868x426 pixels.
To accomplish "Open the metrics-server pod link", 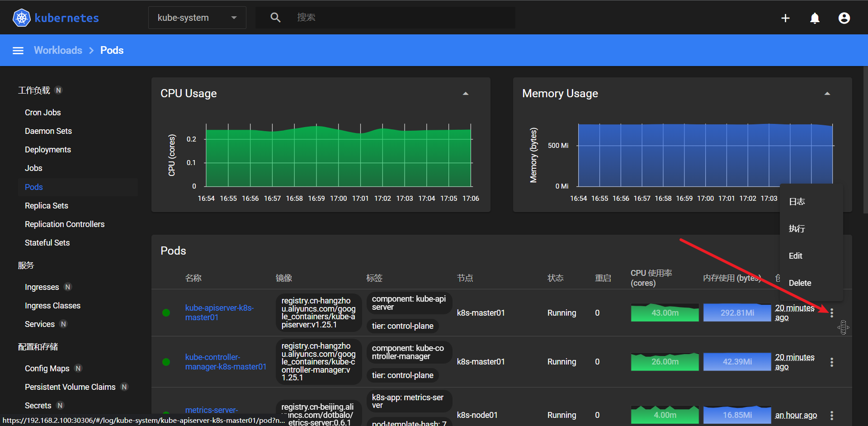I will 211,410.
